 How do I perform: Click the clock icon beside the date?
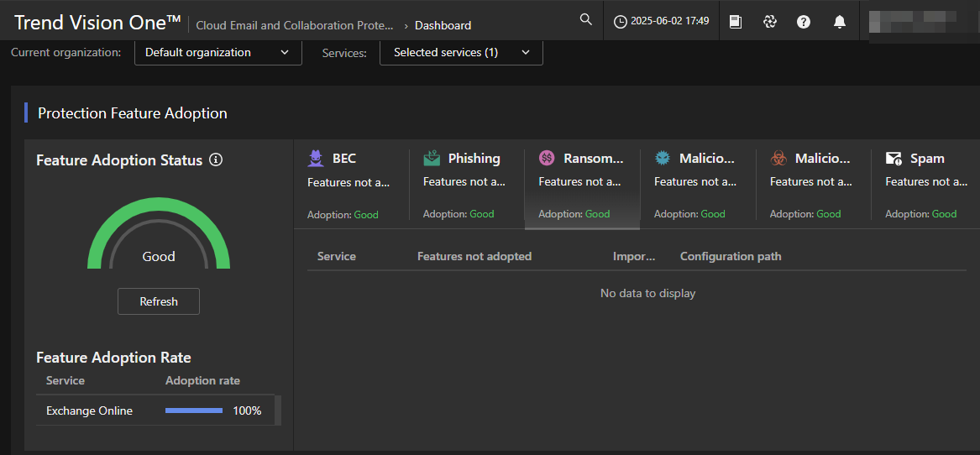621,23
